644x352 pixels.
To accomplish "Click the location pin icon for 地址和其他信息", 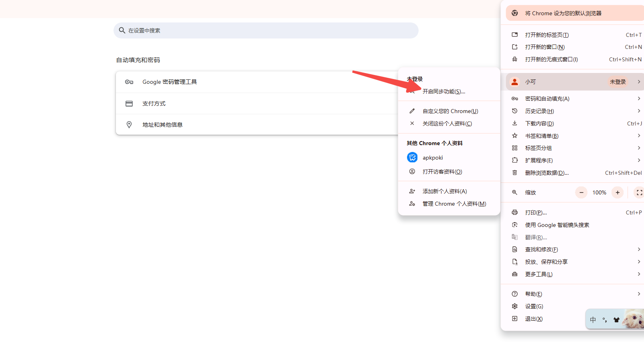I will (129, 125).
